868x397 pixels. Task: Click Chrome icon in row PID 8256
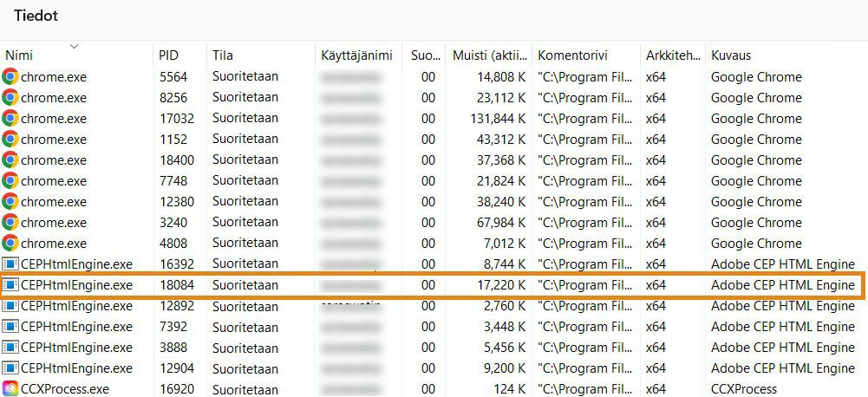point(10,97)
